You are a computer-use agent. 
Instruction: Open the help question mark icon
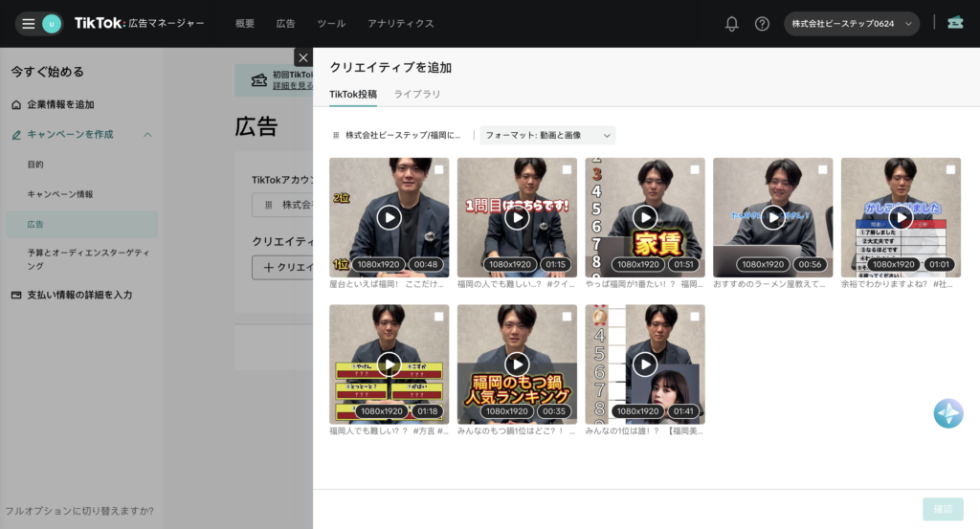[762, 24]
